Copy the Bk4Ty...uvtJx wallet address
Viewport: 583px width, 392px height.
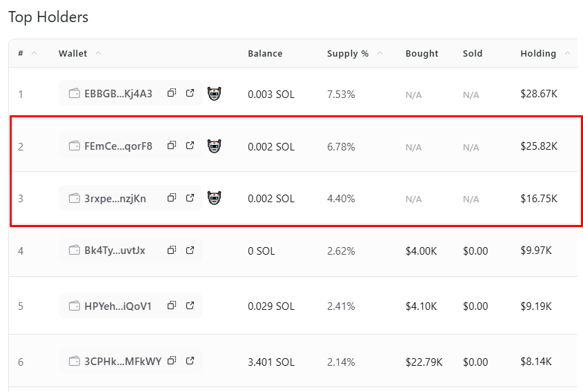point(171,251)
